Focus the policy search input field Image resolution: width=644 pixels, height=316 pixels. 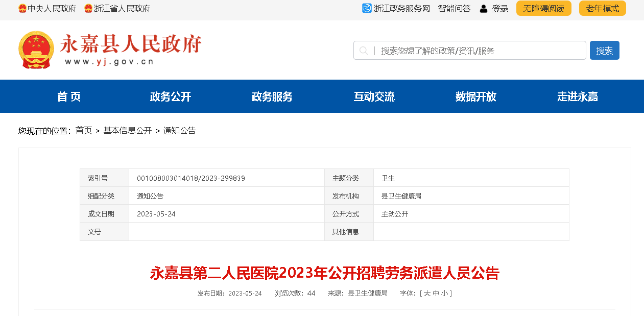click(480, 51)
